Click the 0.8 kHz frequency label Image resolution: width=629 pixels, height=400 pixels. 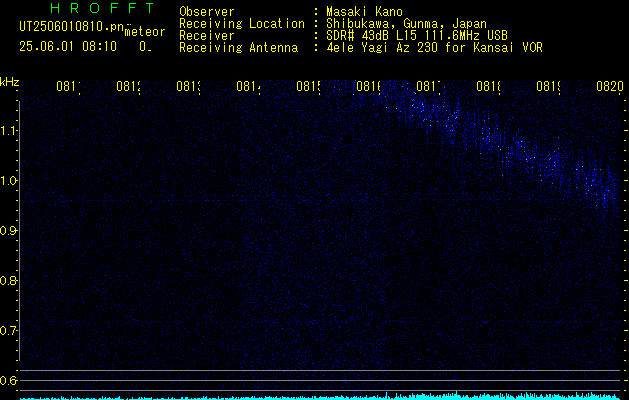click(x=8, y=280)
